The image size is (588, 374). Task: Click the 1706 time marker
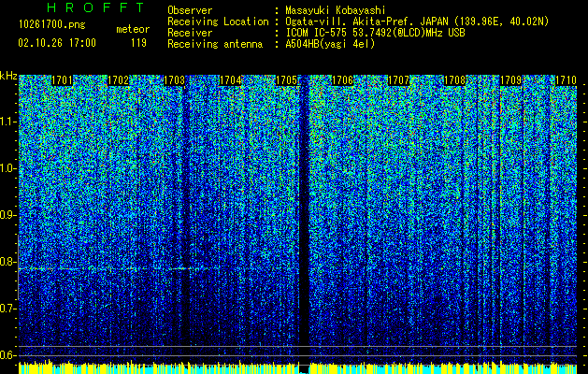click(x=342, y=80)
